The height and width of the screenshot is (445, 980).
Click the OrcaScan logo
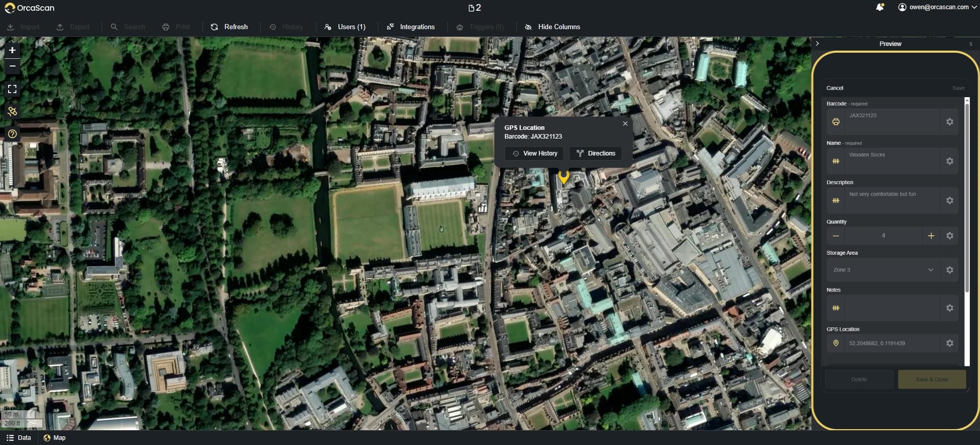pyautogui.click(x=30, y=8)
